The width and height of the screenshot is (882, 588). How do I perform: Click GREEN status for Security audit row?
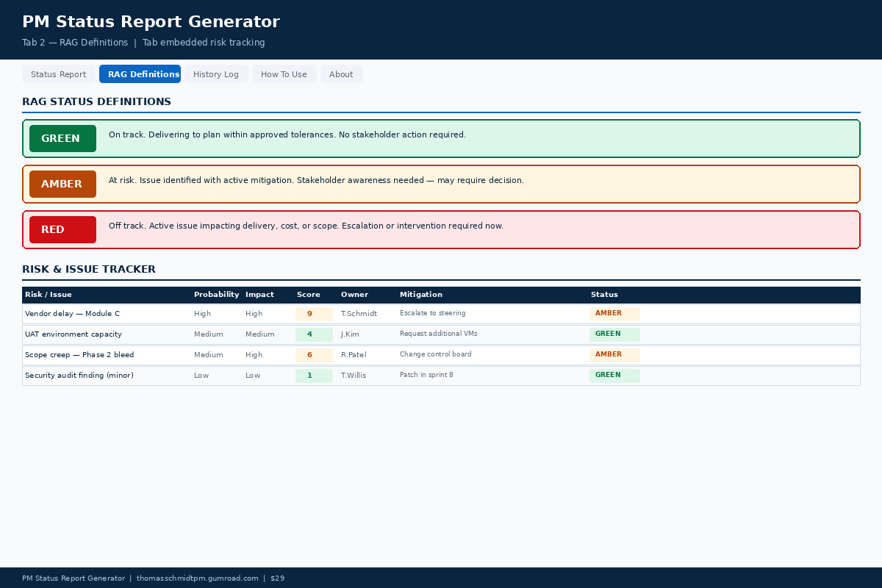click(614, 376)
